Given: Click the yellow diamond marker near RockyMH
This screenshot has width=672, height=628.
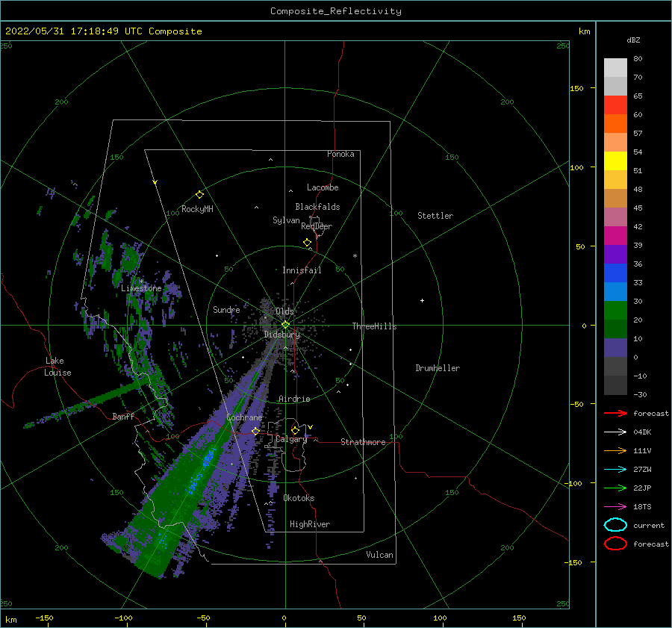Looking at the screenshot, I should (x=199, y=195).
